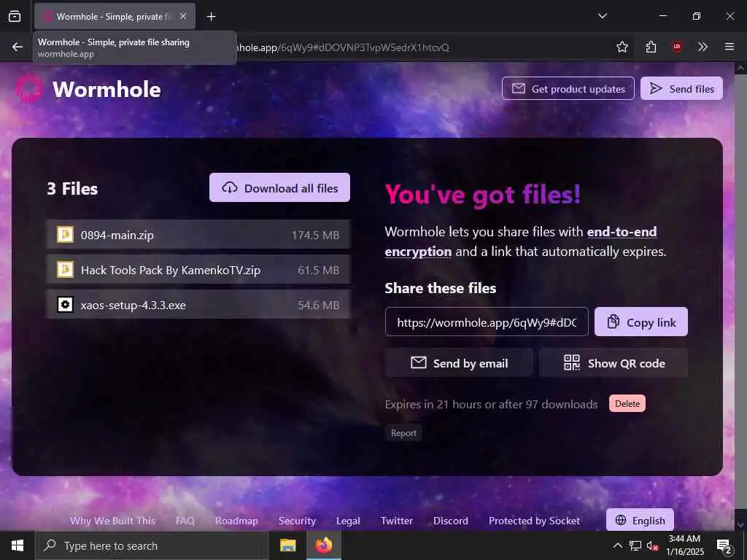This screenshot has height=560, width=747.
Task: Open end-to-end encryption link
Action: (521, 241)
